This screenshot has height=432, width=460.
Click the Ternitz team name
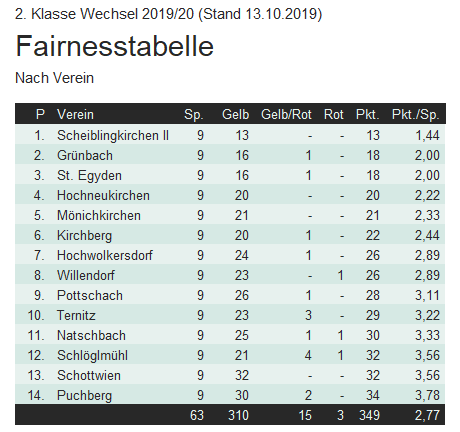tap(76, 315)
